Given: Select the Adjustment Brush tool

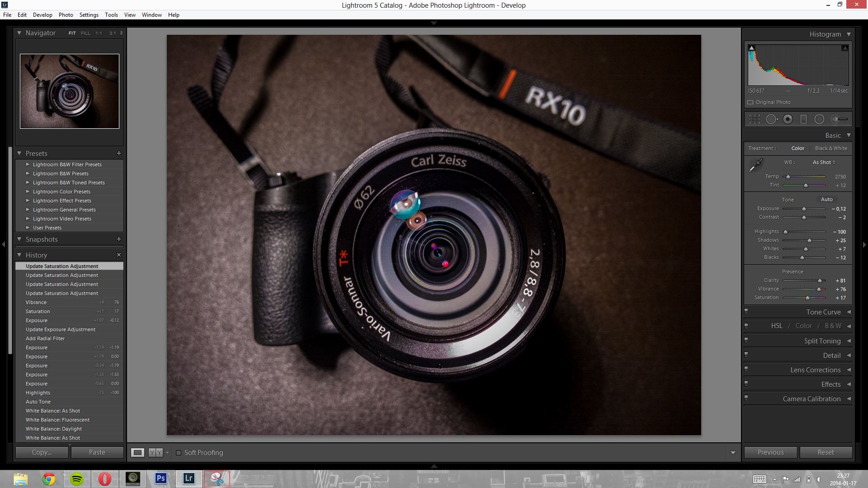Looking at the screenshot, I should point(840,119).
